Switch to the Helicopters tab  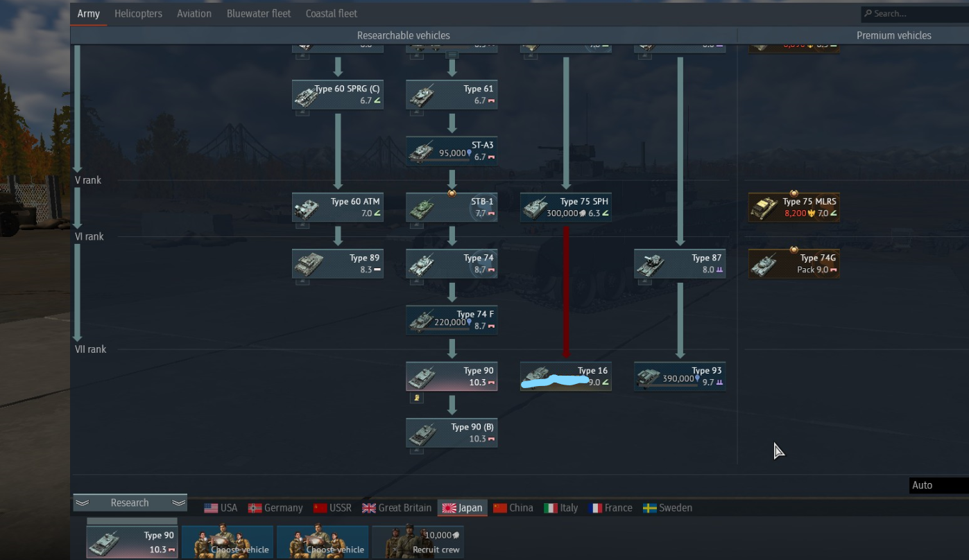tap(138, 14)
